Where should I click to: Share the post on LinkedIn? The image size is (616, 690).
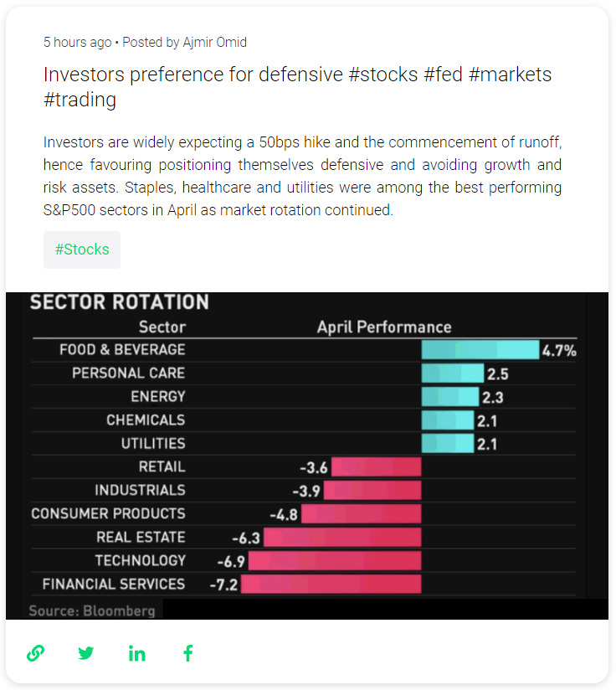click(136, 653)
